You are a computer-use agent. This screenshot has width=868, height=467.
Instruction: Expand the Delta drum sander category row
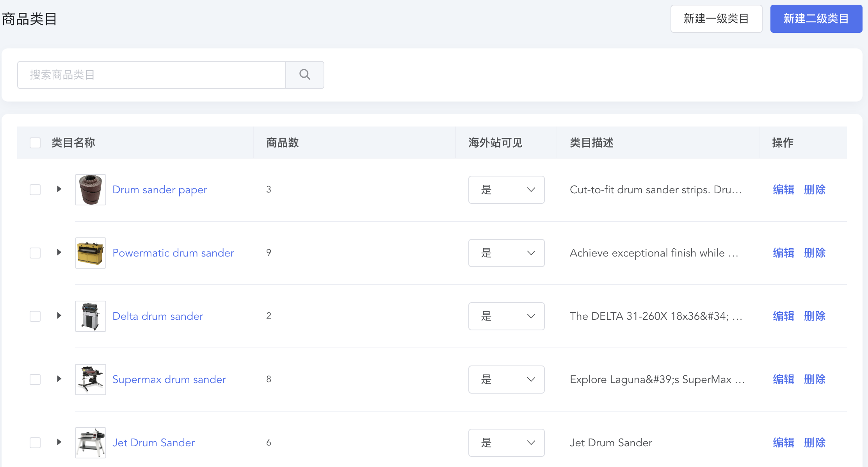[59, 315]
